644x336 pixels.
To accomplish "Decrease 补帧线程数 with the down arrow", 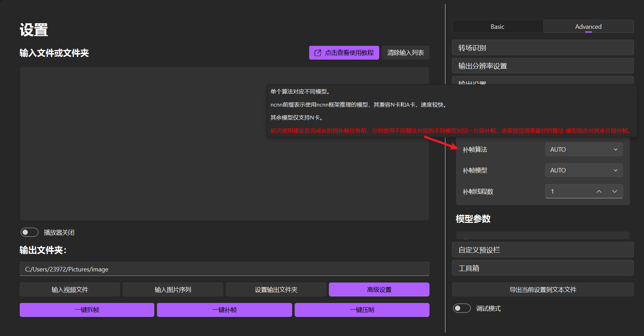I will click(x=615, y=192).
